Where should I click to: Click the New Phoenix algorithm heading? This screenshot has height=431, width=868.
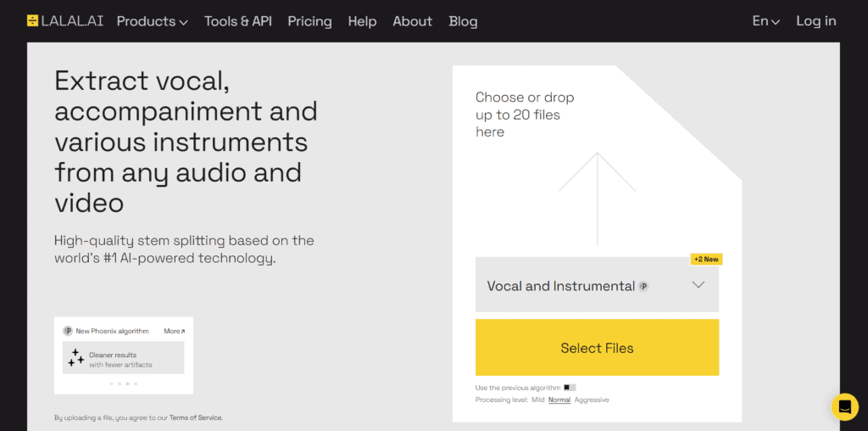tap(113, 331)
